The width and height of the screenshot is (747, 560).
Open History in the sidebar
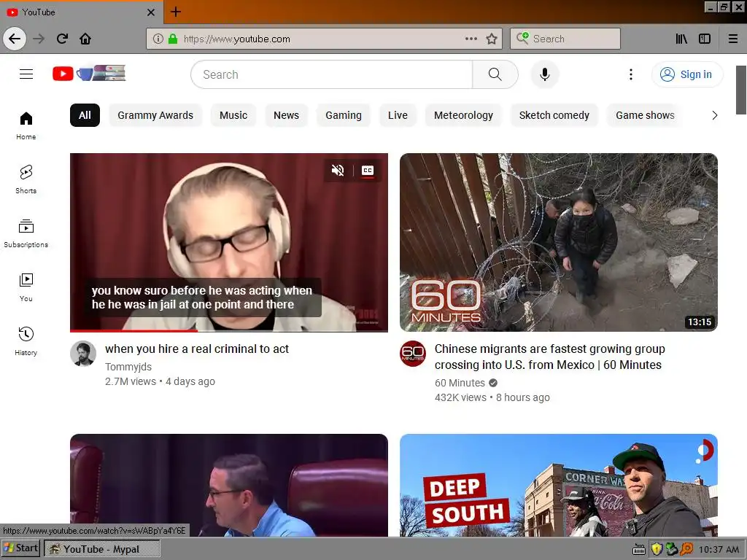click(x=26, y=341)
